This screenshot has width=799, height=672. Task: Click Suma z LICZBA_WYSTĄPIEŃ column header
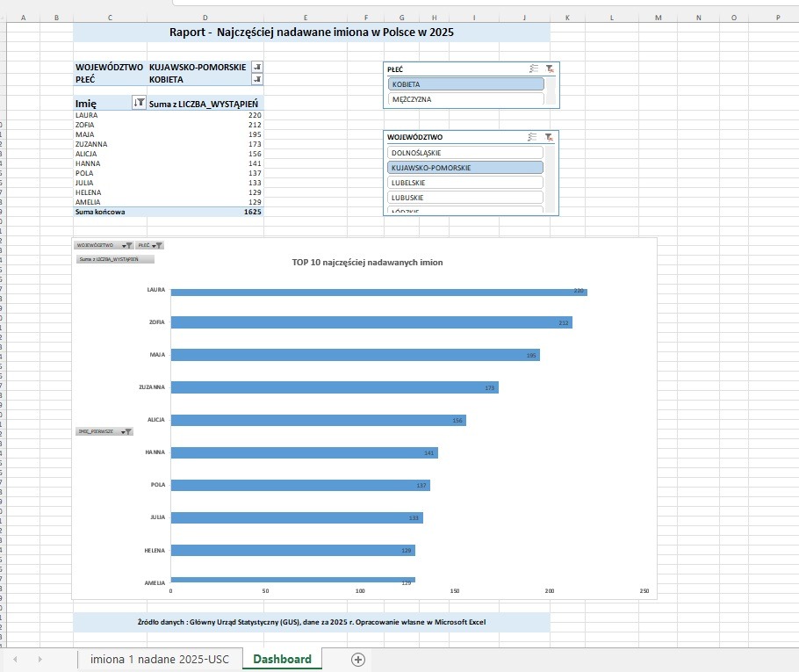coord(204,104)
